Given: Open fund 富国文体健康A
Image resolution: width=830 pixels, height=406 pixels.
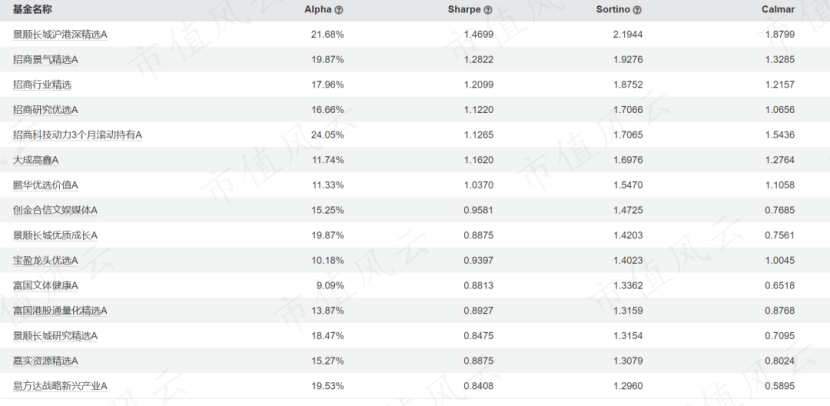Looking at the screenshot, I should pyautogui.click(x=45, y=285).
